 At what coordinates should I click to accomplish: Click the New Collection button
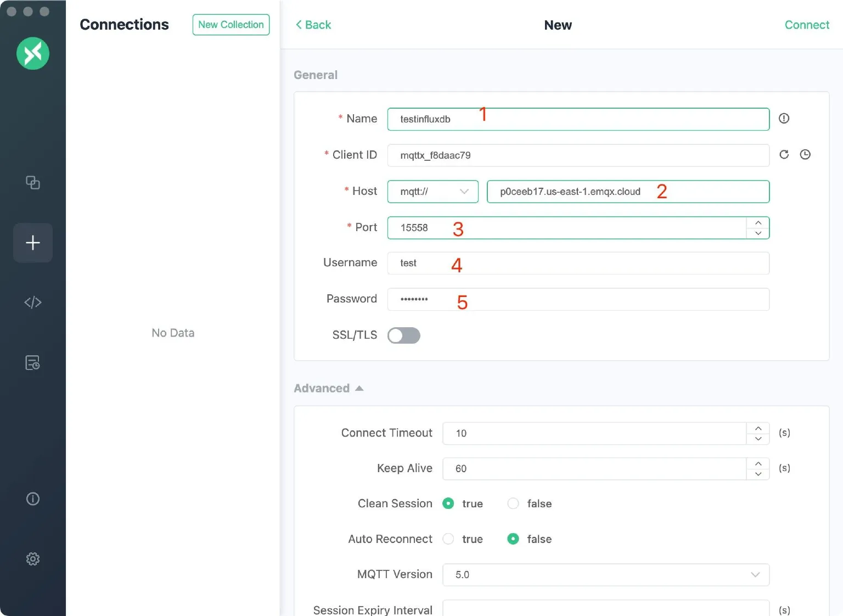231,25
